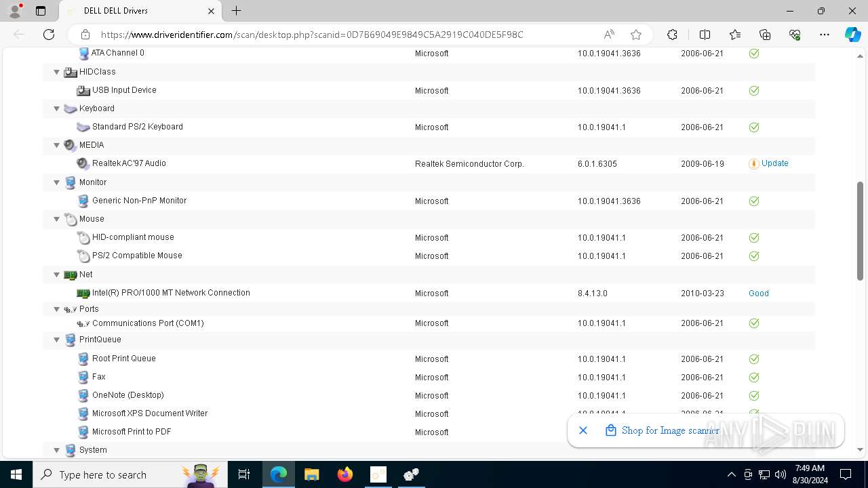This screenshot has height=488, width=868.
Task: Click the Good link for Intel network adapter
Action: pyautogui.click(x=759, y=293)
